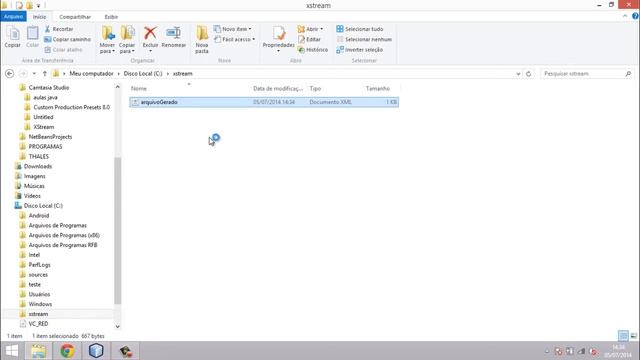Open the Novo item dropdown
The height and width of the screenshot is (360, 640).
point(233,29)
